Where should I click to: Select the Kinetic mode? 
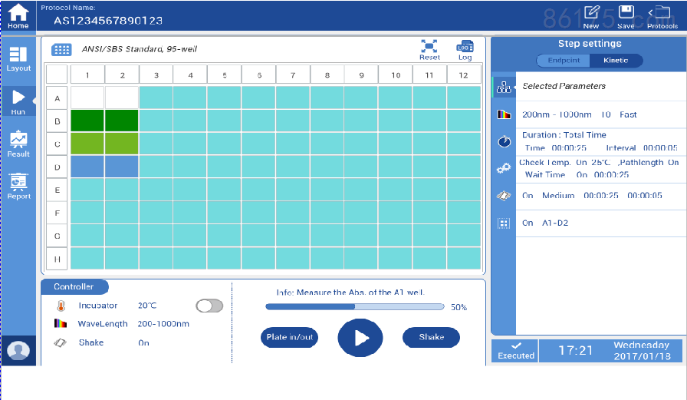(615, 61)
